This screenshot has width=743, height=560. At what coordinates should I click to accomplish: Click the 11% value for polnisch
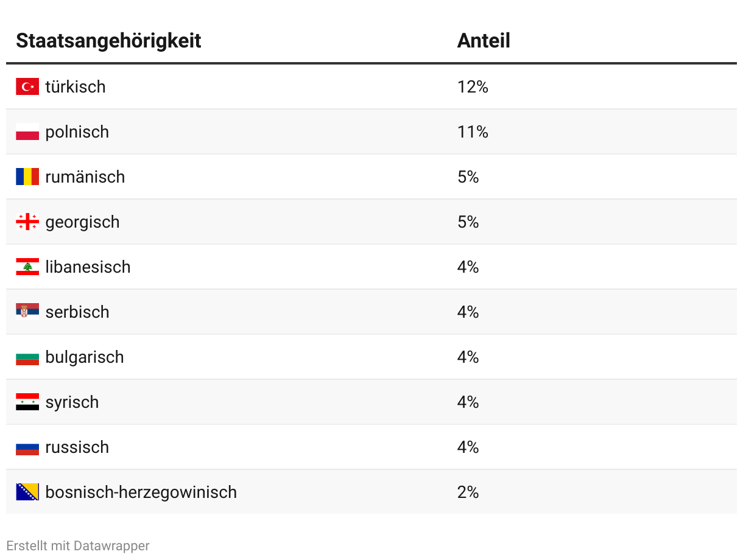coord(473,131)
